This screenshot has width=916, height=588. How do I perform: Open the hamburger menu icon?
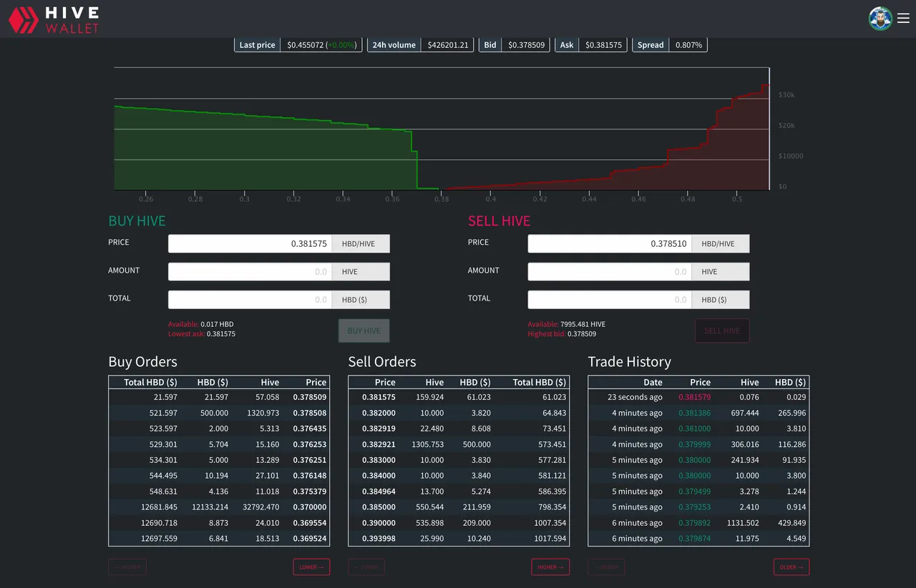pos(902,19)
